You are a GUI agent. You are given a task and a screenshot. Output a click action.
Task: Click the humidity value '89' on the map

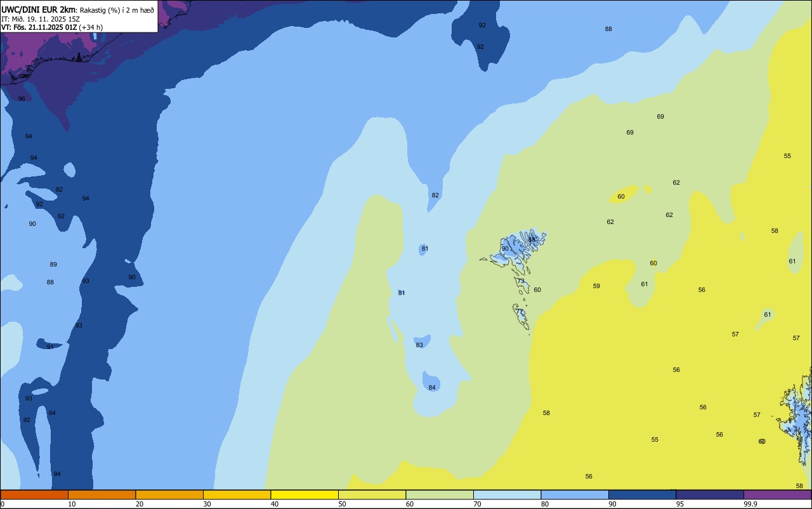coord(53,265)
